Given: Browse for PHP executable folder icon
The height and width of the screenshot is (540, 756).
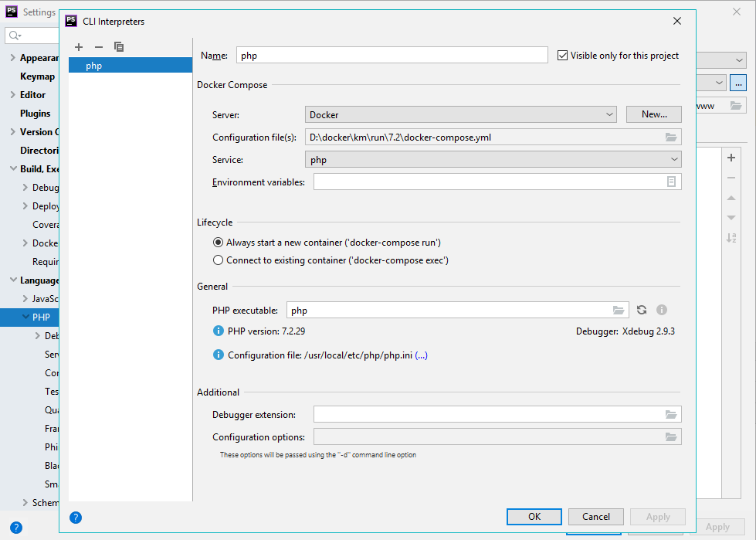Looking at the screenshot, I should click(619, 310).
